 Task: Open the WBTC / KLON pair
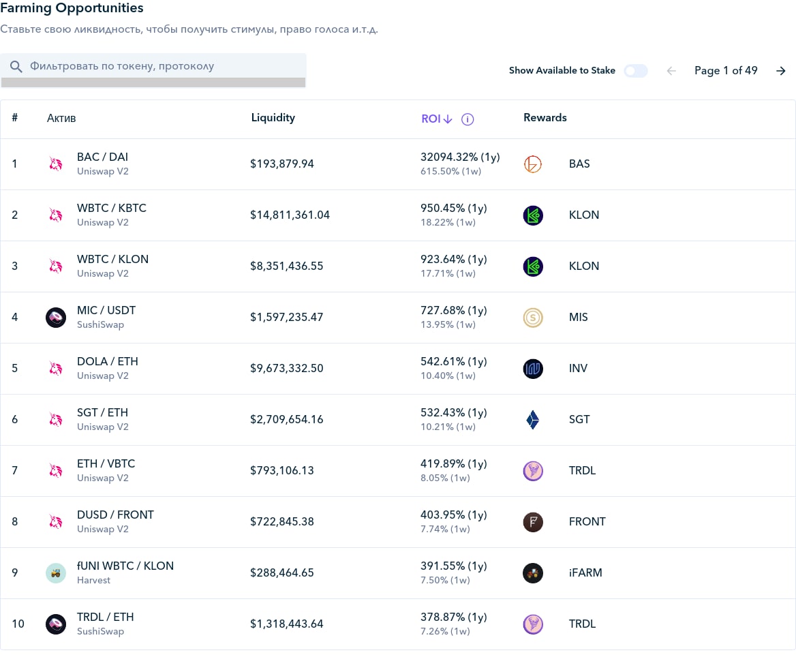pyautogui.click(x=112, y=260)
